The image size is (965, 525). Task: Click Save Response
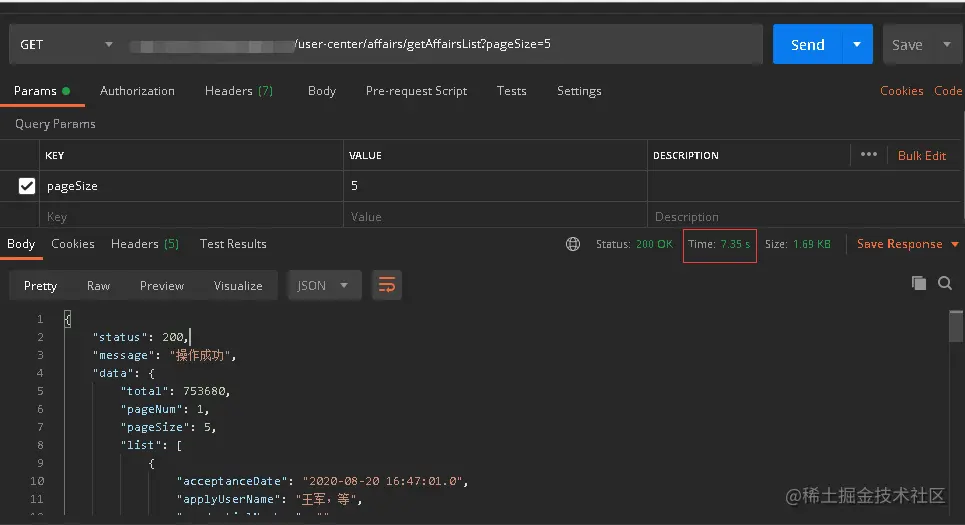coord(900,244)
